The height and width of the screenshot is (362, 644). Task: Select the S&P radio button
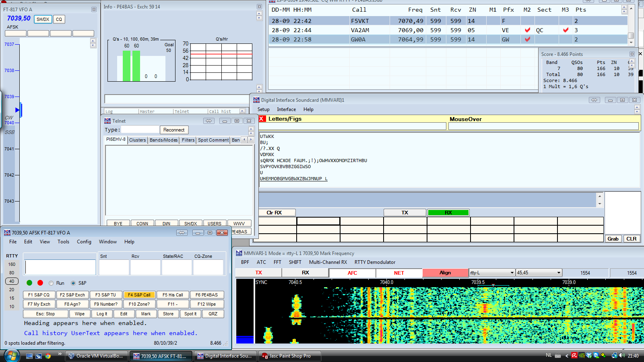click(x=73, y=283)
